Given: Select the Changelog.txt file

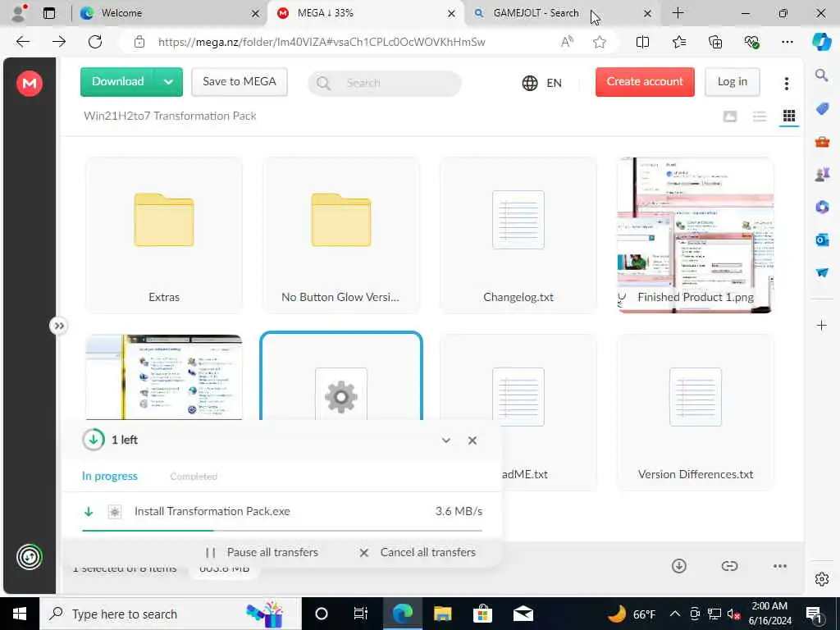Looking at the screenshot, I should point(518,235).
